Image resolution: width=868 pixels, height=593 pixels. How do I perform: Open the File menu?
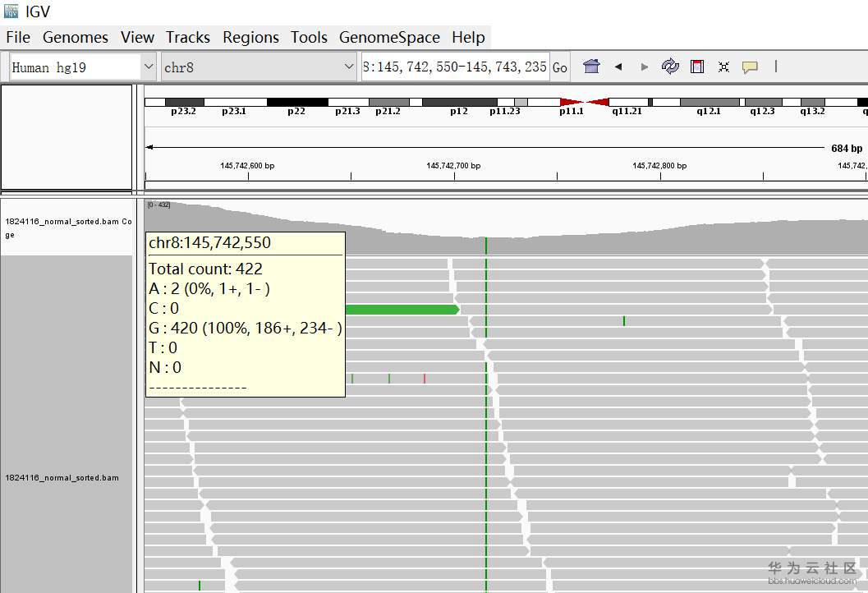[18, 37]
